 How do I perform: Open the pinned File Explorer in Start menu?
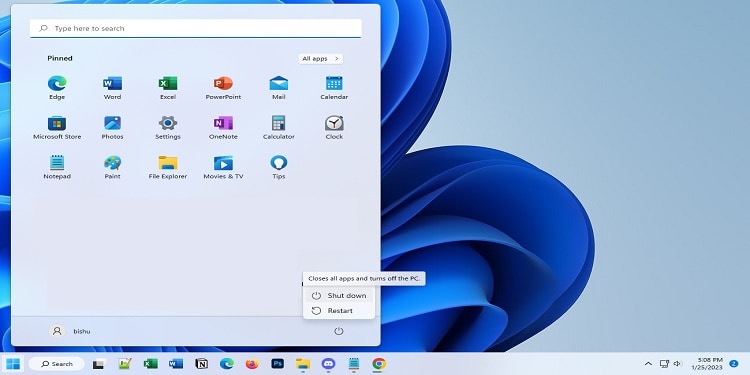168,167
